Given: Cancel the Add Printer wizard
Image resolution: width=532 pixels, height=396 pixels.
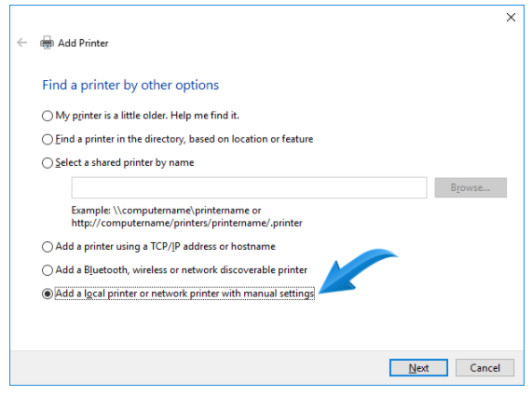Looking at the screenshot, I should pyautogui.click(x=484, y=368).
